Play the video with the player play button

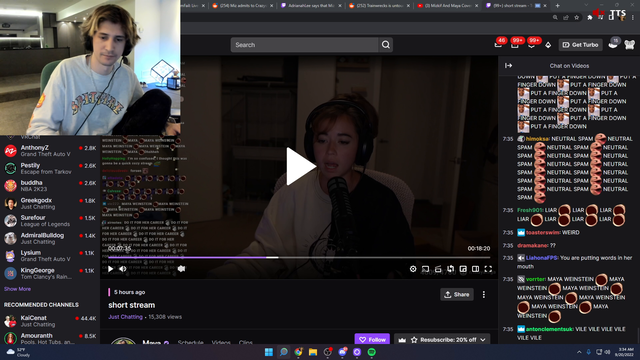pos(110,269)
